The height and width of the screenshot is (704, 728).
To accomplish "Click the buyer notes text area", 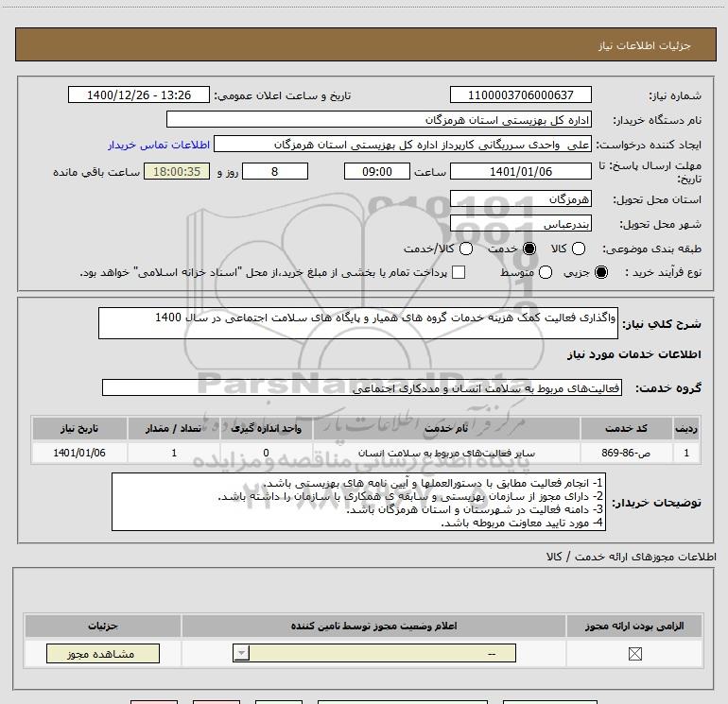I will [x=358, y=502].
